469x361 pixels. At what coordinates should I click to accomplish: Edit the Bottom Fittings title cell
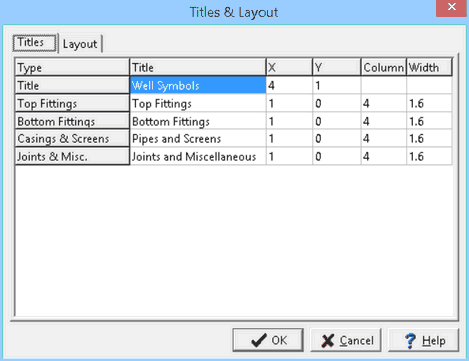(198, 121)
